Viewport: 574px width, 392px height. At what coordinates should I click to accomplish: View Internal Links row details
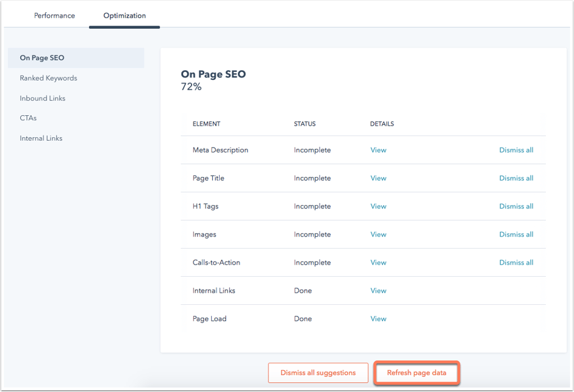[378, 291]
